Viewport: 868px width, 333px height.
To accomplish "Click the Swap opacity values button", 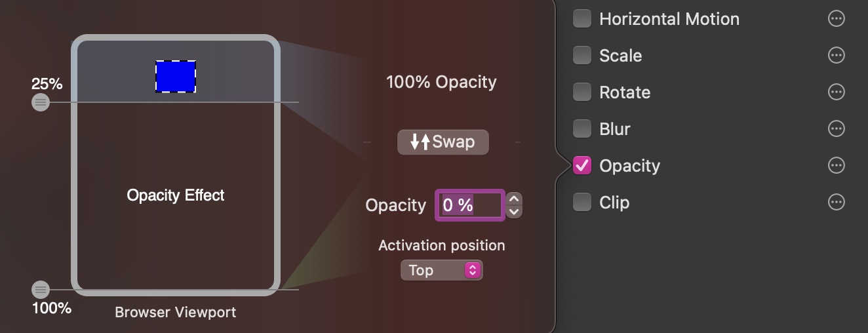I will point(443,142).
